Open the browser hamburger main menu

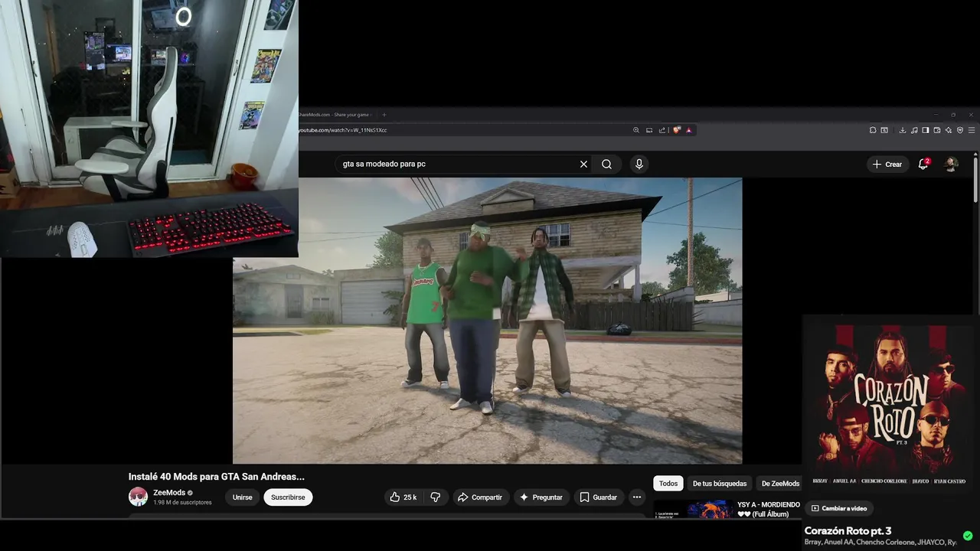click(972, 130)
